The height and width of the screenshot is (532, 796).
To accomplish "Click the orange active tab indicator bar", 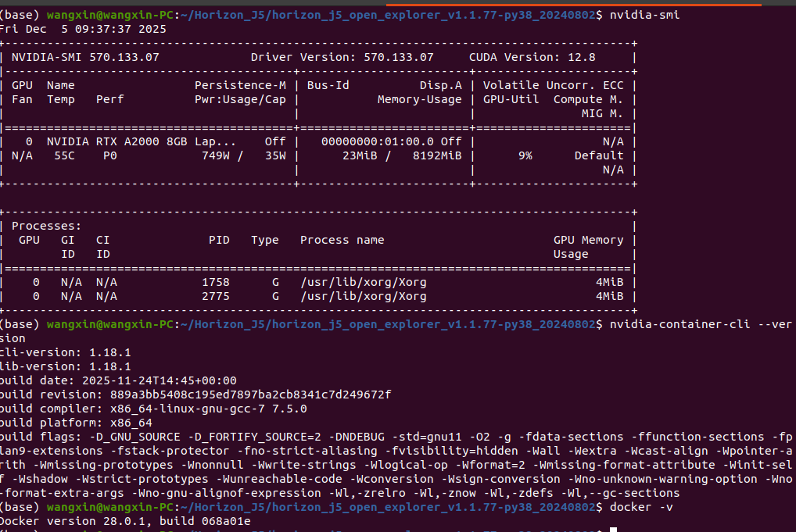I will (x=574, y=5).
